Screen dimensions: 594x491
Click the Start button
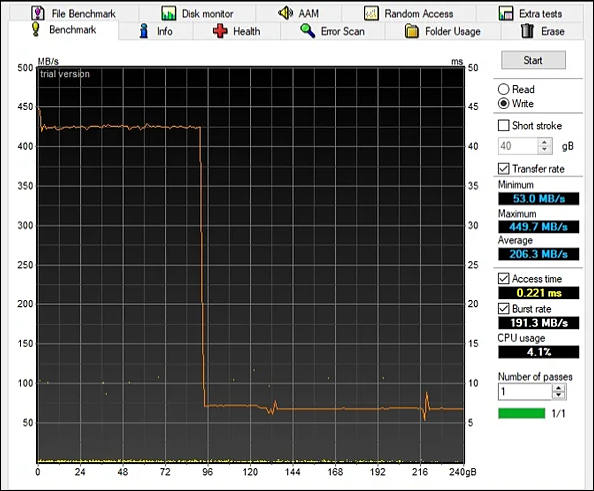tap(533, 60)
